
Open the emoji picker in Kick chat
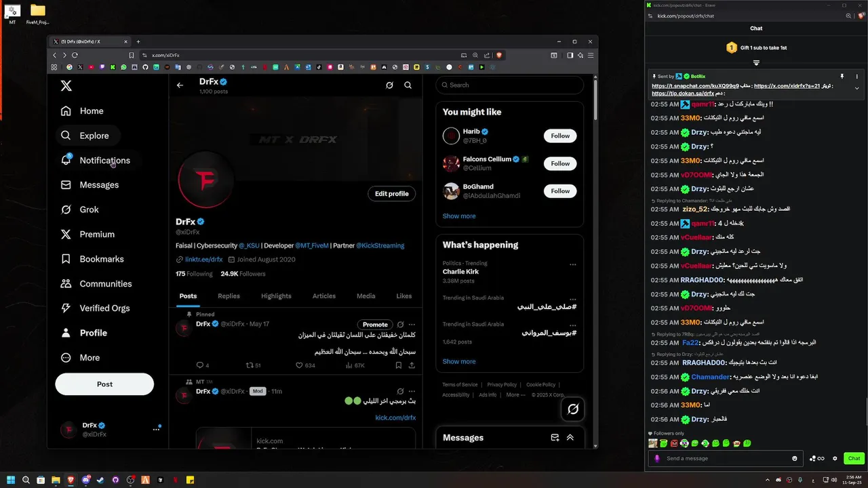pyautogui.click(x=795, y=458)
